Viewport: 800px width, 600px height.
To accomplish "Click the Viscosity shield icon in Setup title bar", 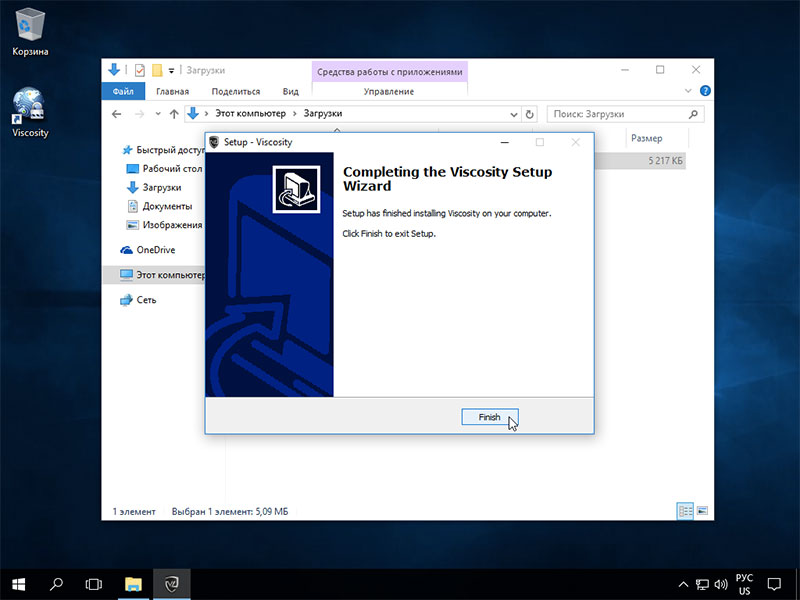I will click(x=214, y=142).
